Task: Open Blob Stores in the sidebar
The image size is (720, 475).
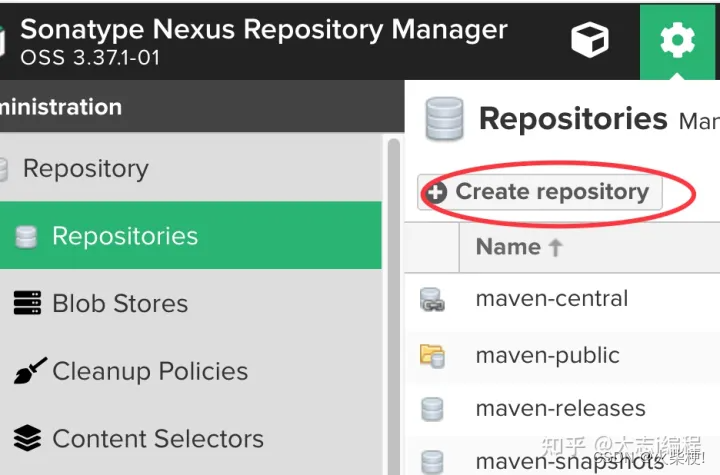Action: [x=191, y=303]
